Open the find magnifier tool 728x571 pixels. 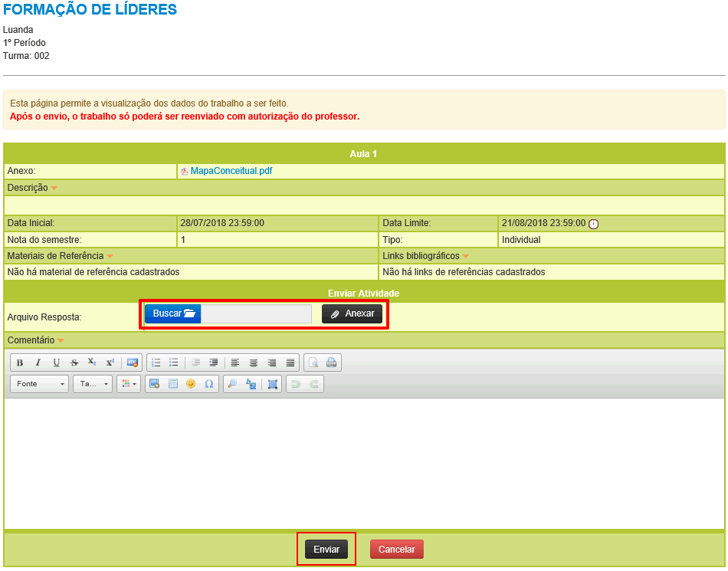[x=233, y=384]
